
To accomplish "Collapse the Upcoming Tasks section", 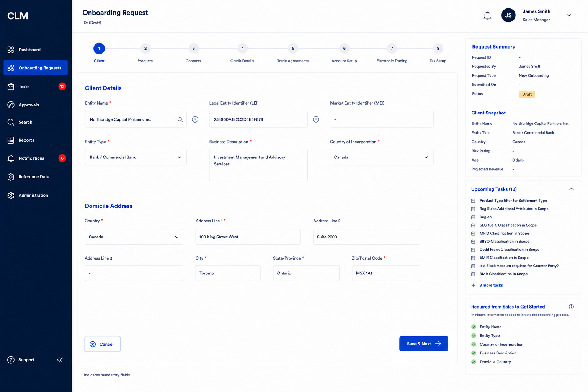I will pos(572,189).
